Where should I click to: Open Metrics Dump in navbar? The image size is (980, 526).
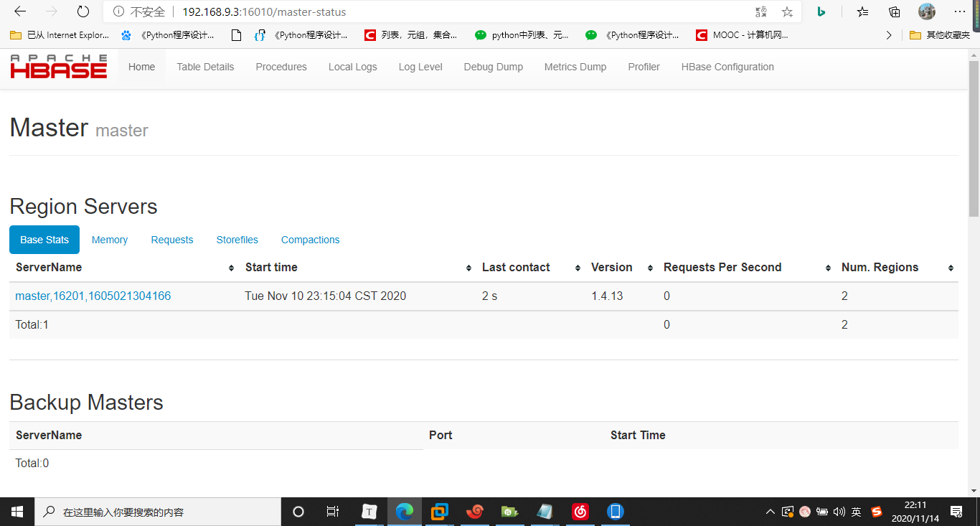pos(575,67)
